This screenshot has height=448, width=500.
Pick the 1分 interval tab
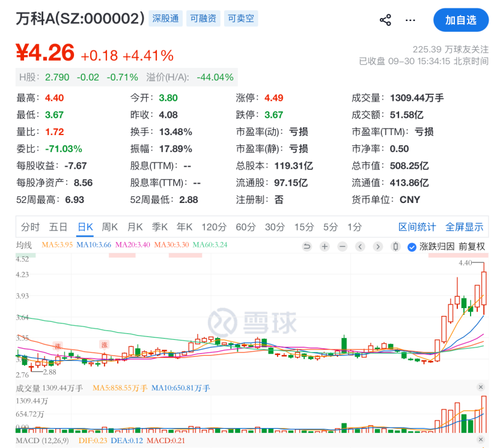[355, 227]
